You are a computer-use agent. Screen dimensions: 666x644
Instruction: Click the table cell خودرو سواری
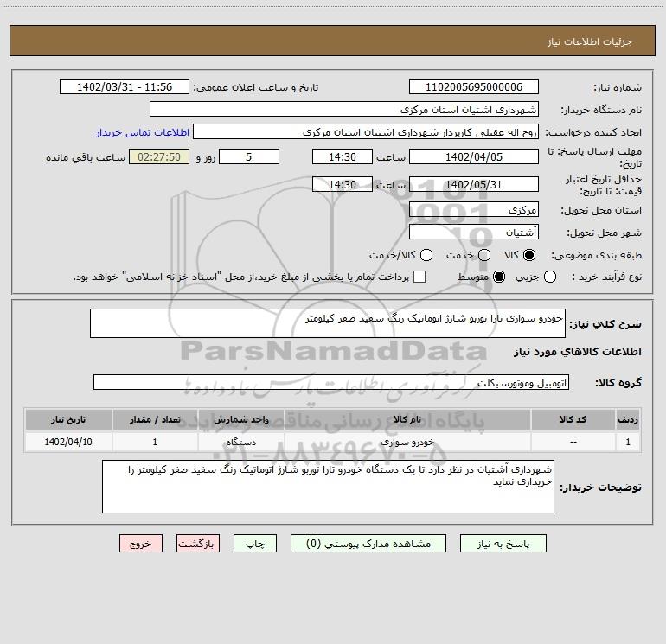pyautogui.click(x=407, y=442)
